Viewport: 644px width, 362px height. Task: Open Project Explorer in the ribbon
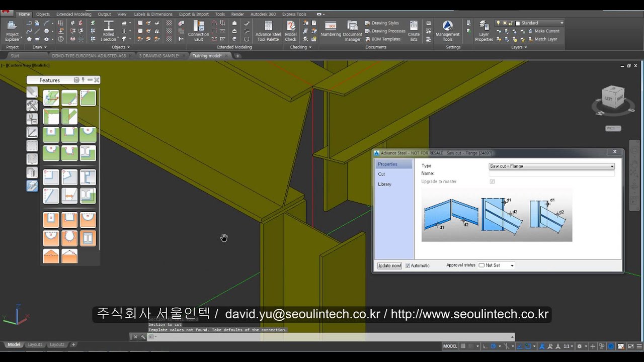point(12,31)
